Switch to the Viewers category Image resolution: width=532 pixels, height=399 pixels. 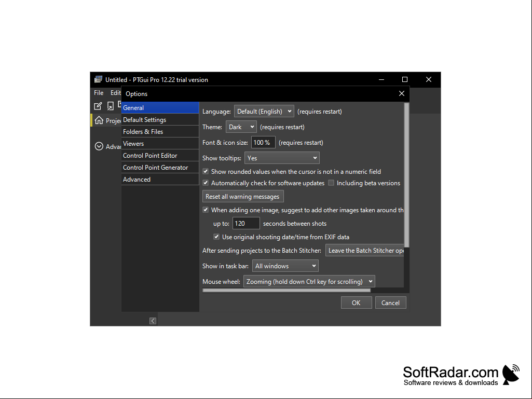pos(160,143)
